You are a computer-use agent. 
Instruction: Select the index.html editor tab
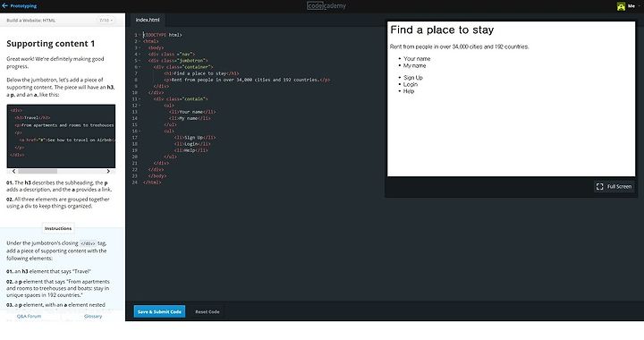pos(148,20)
